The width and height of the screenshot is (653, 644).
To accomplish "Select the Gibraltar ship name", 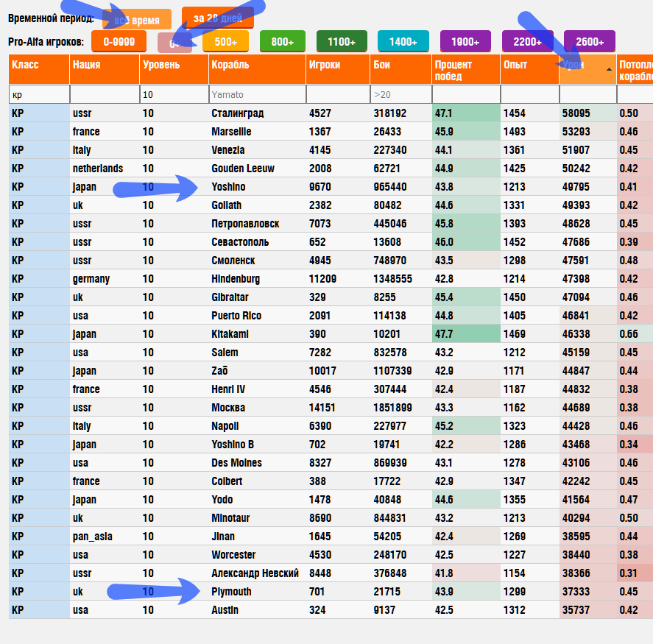I will coord(230,297).
